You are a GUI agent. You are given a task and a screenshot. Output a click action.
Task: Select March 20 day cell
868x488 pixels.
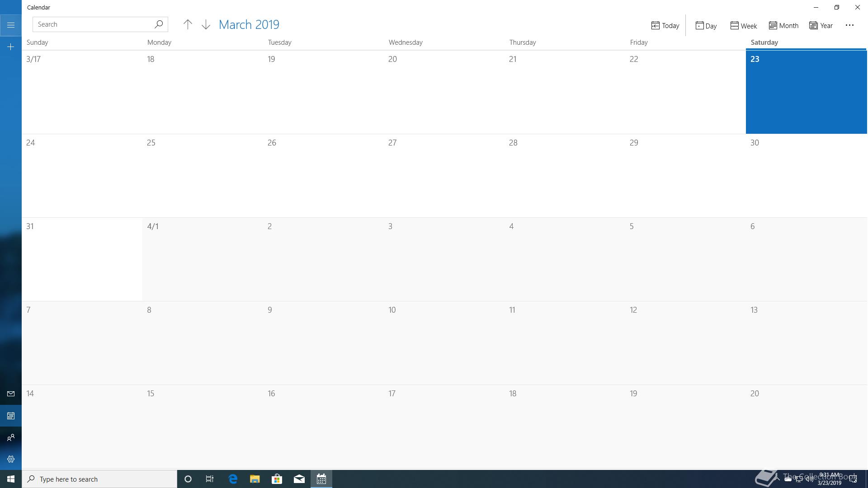click(444, 92)
